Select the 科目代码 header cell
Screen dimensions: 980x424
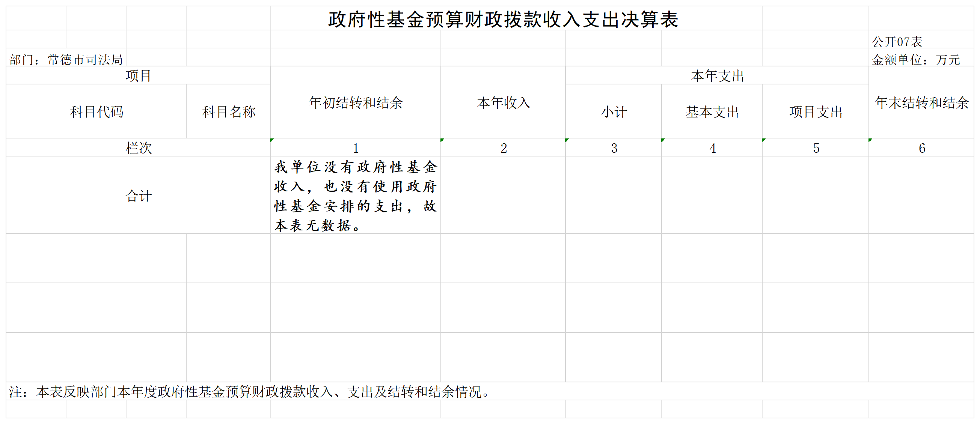point(96,111)
